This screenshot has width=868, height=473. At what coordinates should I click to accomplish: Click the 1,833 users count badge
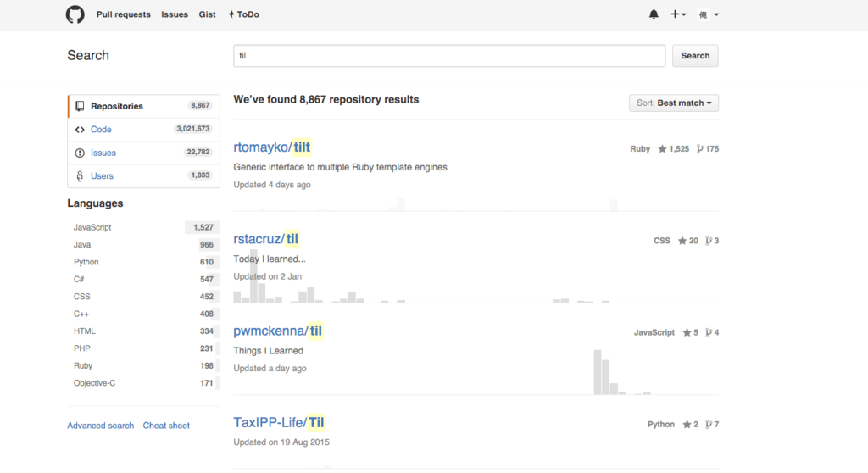tap(200, 175)
